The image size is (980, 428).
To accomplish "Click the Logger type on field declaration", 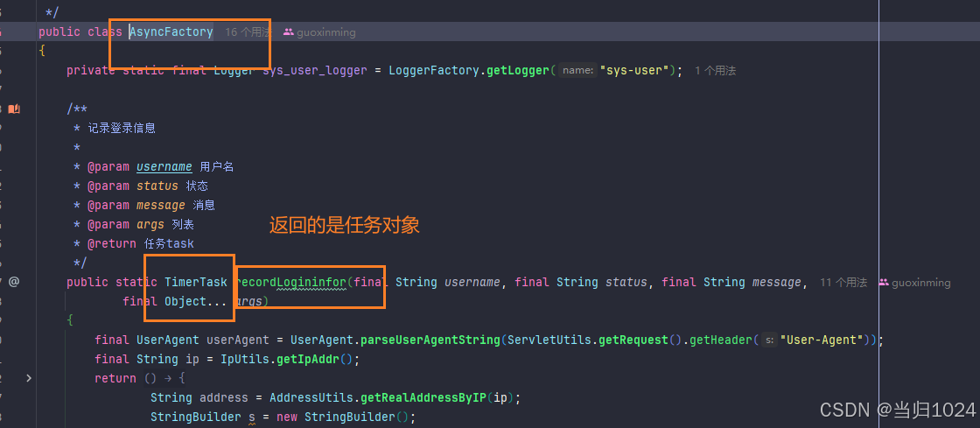I will tap(234, 71).
